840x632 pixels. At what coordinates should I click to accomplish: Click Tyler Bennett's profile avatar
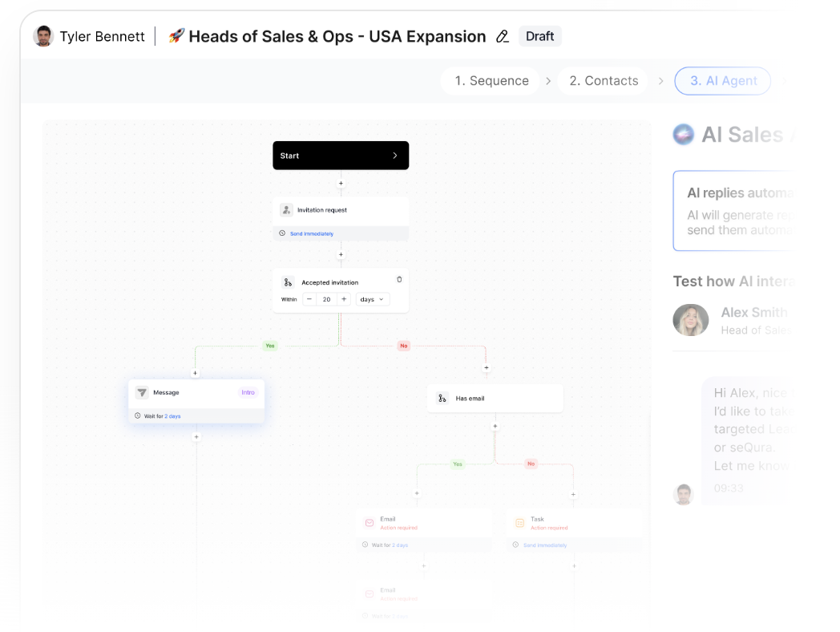(43, 36)
